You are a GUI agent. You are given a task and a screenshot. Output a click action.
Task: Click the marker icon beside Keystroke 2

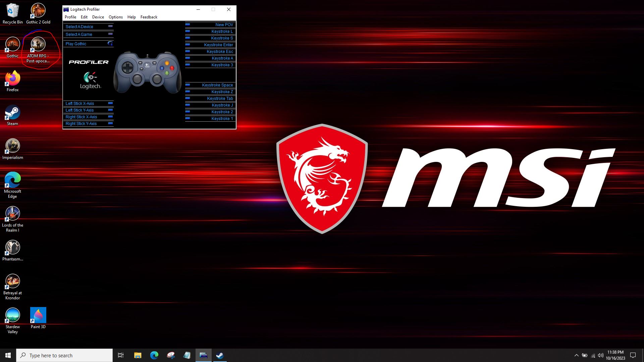(x=188, y=112)
